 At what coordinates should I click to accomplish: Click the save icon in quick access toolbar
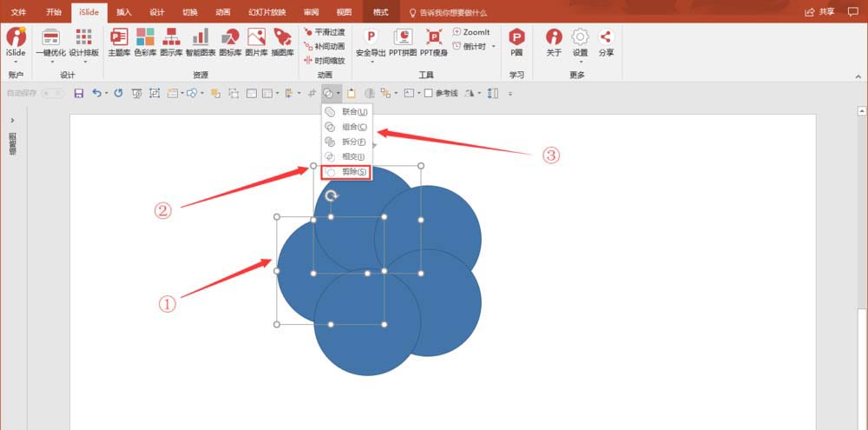[79, 93]
